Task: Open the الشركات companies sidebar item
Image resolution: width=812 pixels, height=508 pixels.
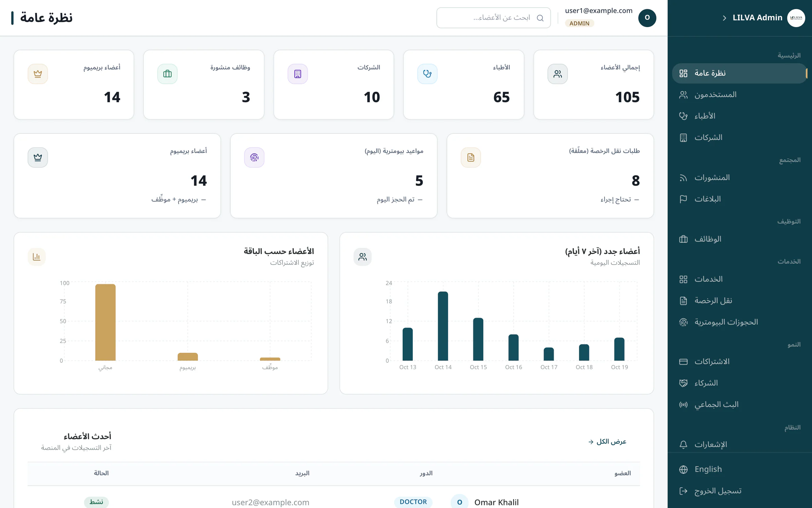Action: click(x=740, y=137)
